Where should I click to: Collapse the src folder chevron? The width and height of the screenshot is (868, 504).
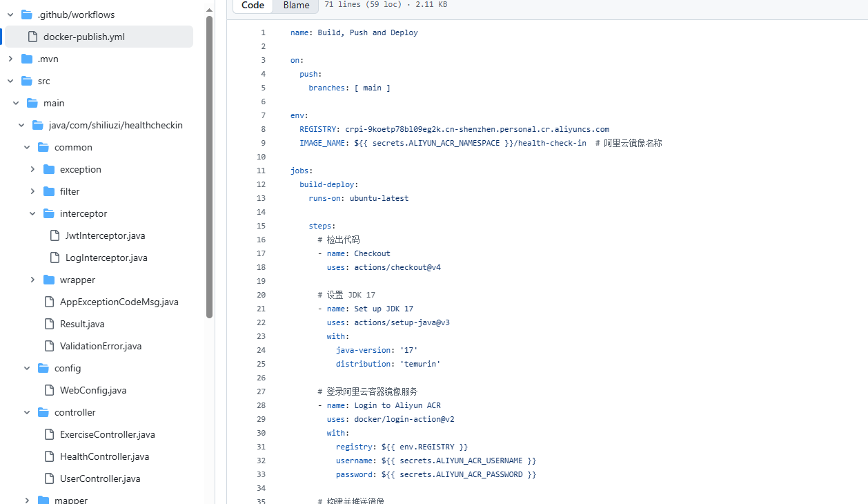(10, 81)
